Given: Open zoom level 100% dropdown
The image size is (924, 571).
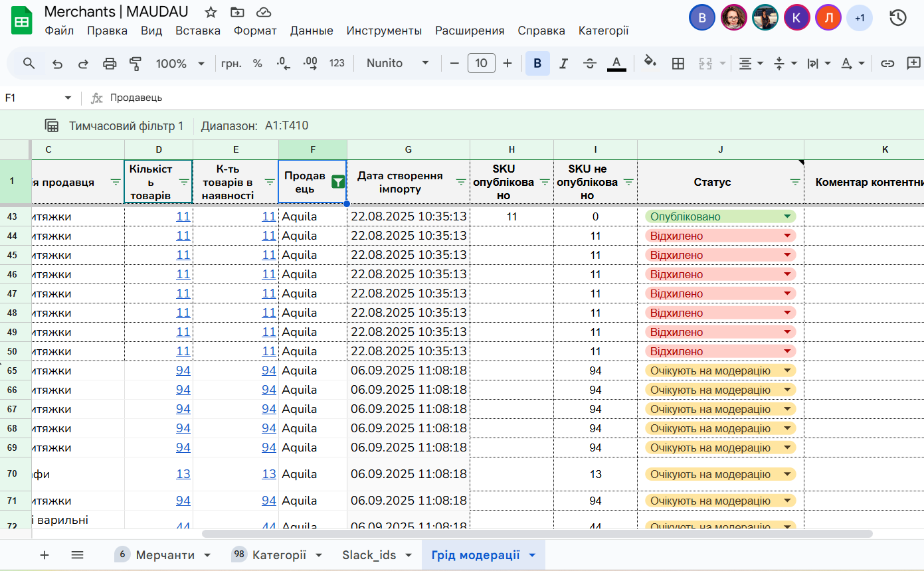Looking at the screenshot, I should (180, 64).
